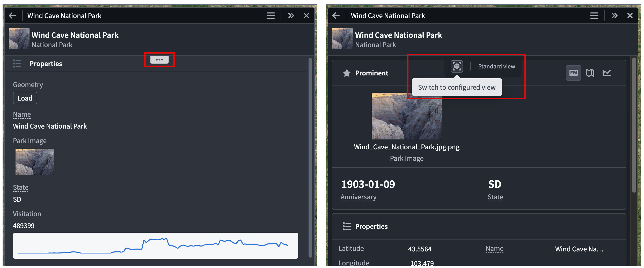Click the Name label in right properties table

(495, 249)
